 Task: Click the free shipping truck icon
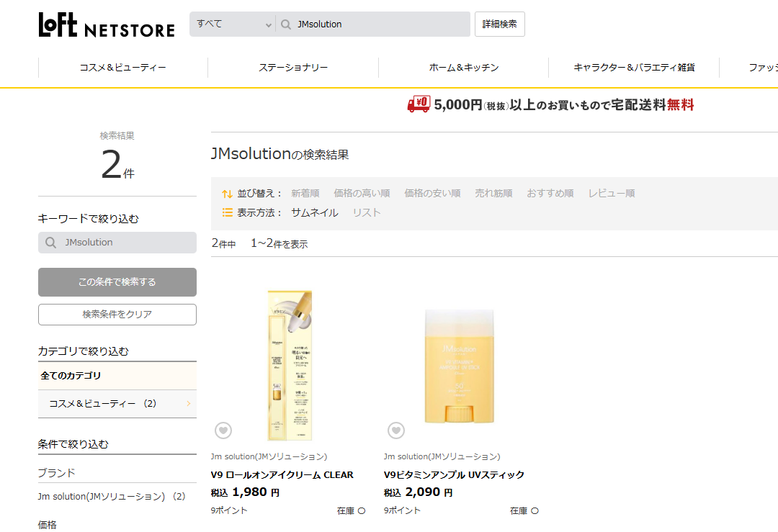[418, 104]
